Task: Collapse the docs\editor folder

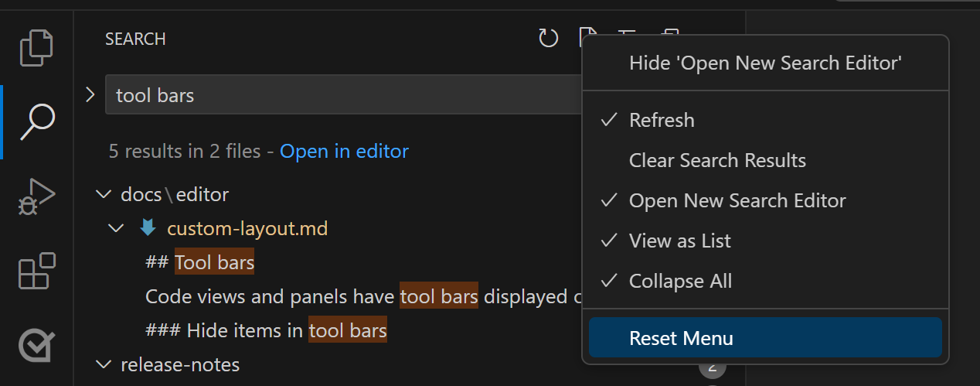Action: 103,194
